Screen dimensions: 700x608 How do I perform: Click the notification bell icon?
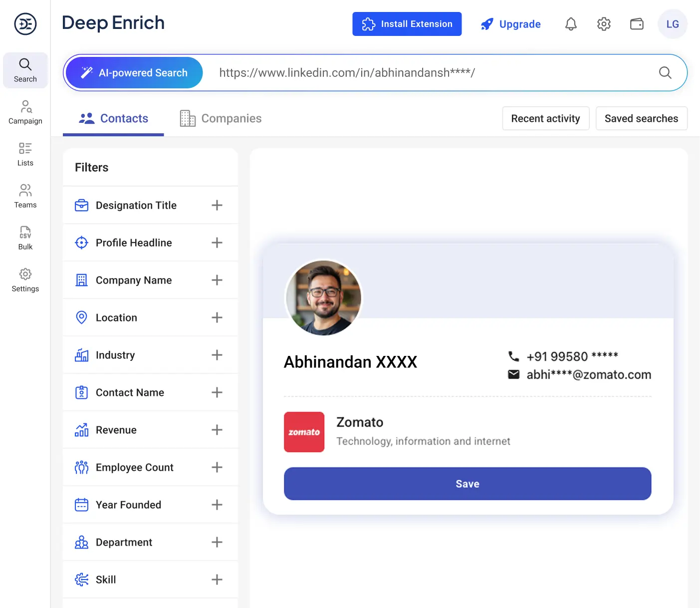pos(571,24)
